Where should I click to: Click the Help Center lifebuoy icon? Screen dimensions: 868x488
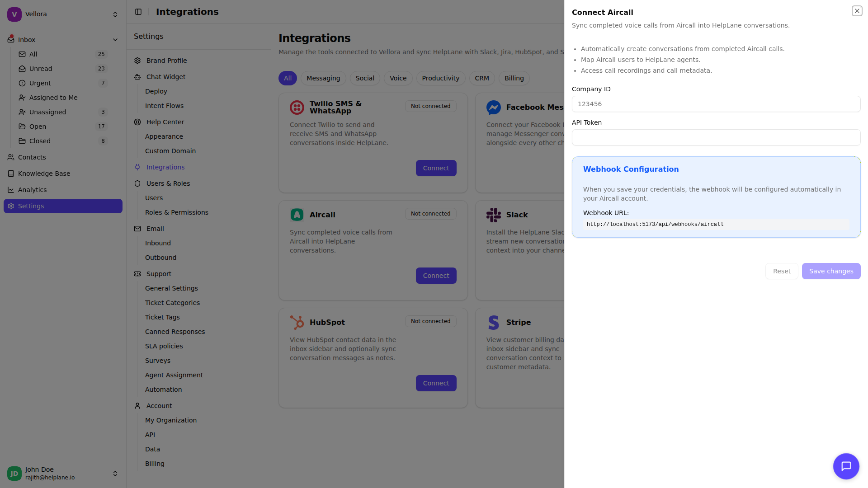coord(137,122)
